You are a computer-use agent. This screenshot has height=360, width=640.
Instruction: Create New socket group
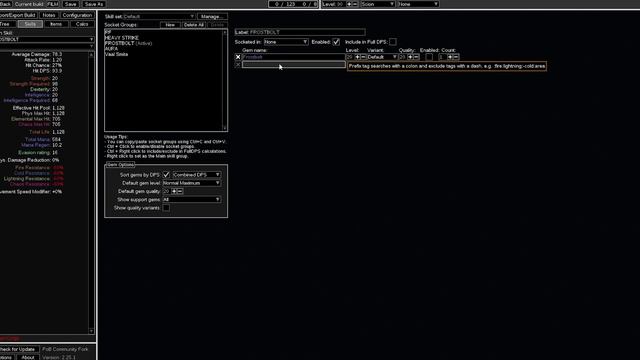click(x=170, y=25)
